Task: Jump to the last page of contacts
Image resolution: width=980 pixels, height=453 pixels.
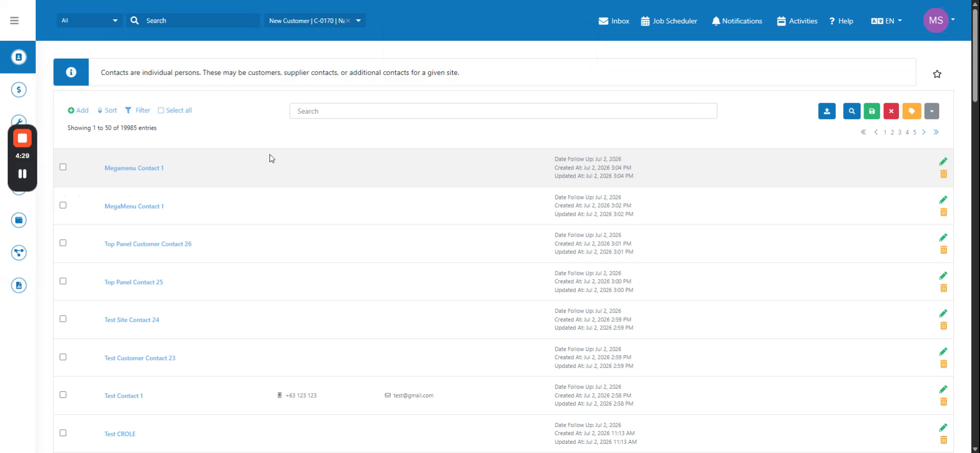Action: point(936,132)
